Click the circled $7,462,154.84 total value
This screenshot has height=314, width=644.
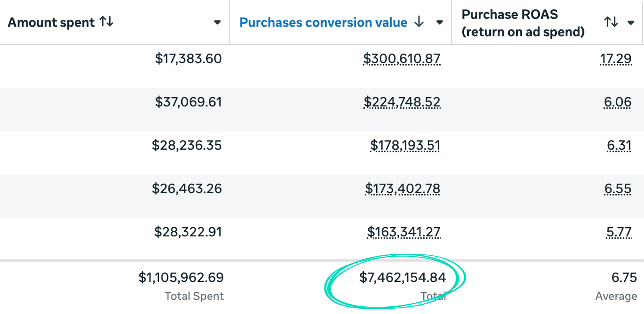(402, 277)
